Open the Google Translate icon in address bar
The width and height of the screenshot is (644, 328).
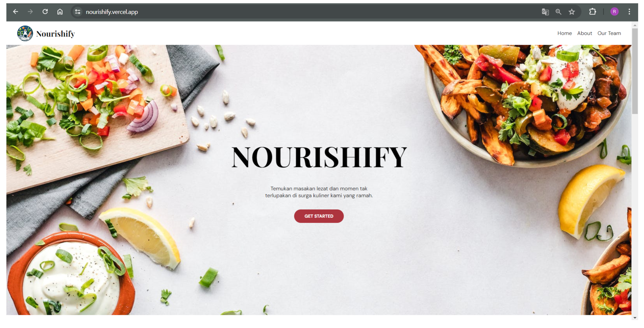click(x=545, y=12)
